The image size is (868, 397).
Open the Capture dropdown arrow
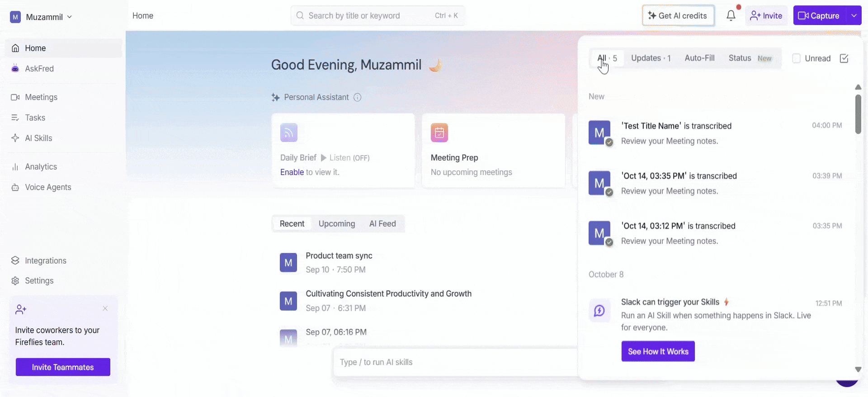[854, 16]
